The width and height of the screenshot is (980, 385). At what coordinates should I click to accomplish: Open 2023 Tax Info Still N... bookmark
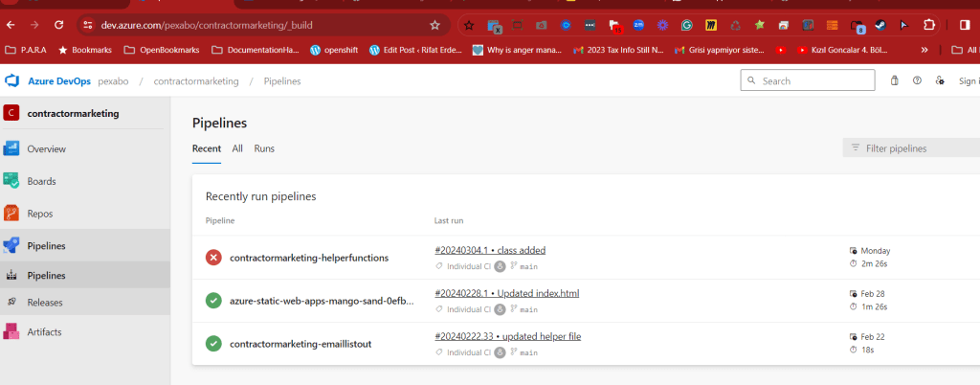619,50
